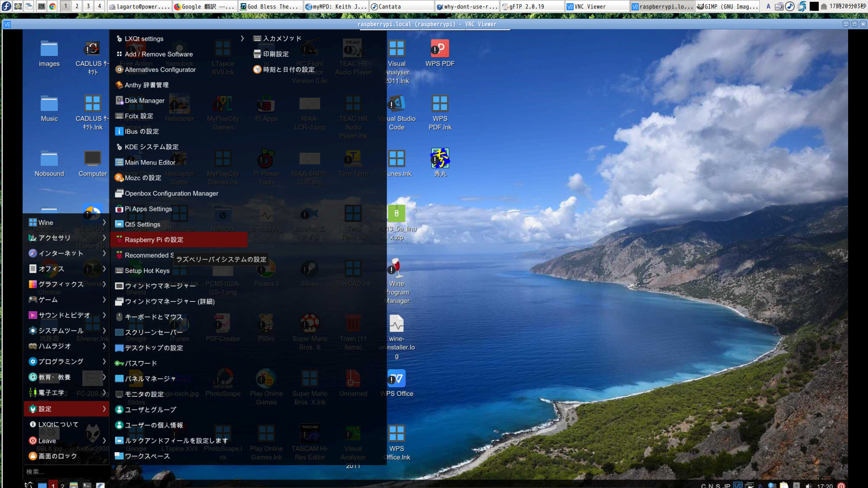Open the Visual Studio Code desktop shortcut

point(396,104)
